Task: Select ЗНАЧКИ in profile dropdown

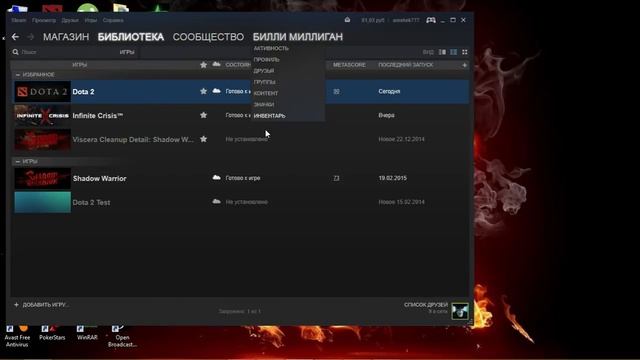Action: point(264,104)
